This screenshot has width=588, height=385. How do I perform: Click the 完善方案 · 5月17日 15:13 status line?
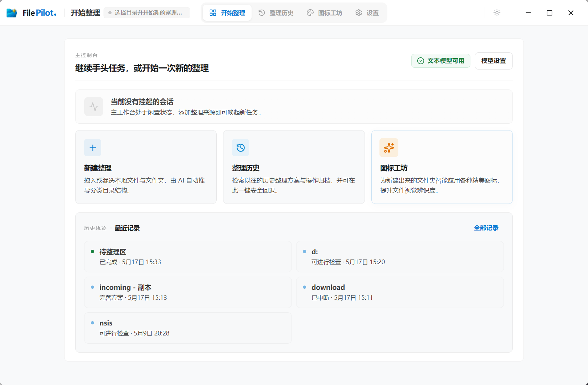pos(133,298)
